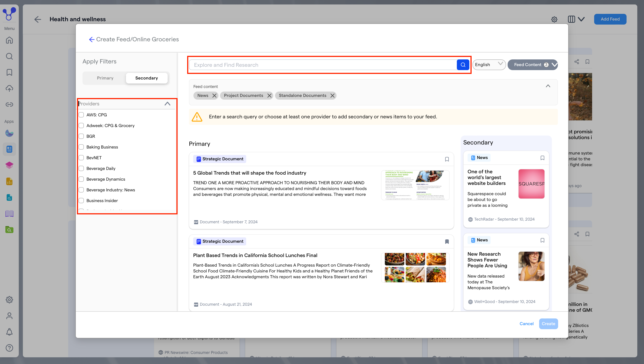644x364 pixels.
Task: Bookmark the New Research Shows news card
Action: [542, 240]
